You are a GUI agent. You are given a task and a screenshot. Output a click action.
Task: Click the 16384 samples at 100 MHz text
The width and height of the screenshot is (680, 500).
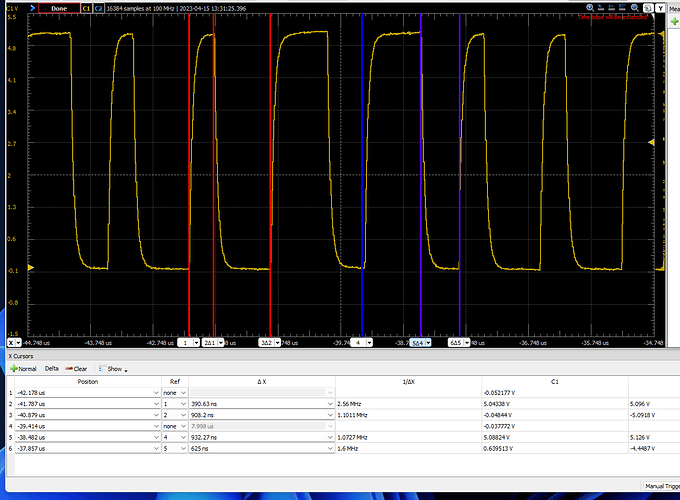point(140,8)
